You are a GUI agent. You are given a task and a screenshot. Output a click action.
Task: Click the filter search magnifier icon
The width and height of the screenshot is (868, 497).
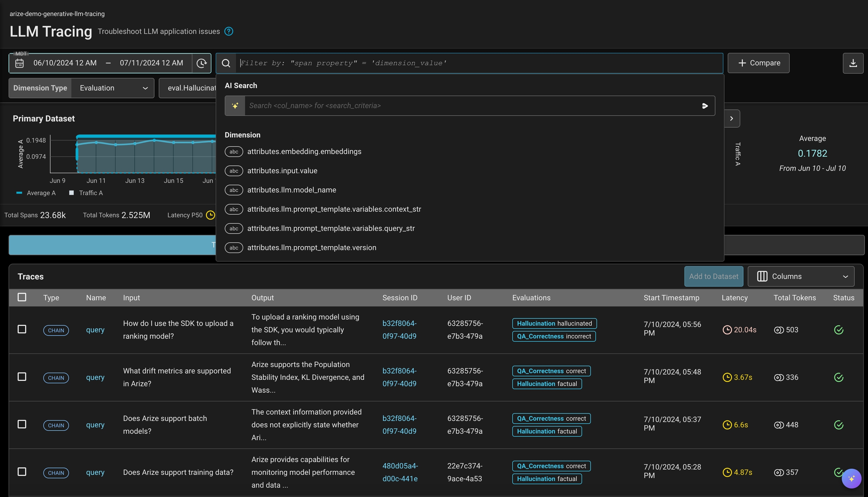(x=226, y=63)
